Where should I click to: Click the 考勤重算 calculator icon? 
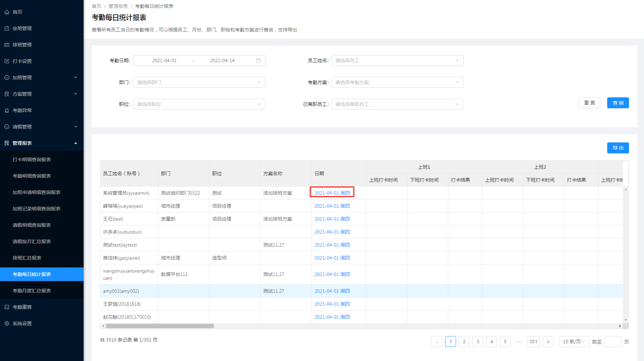coord(7,307)
